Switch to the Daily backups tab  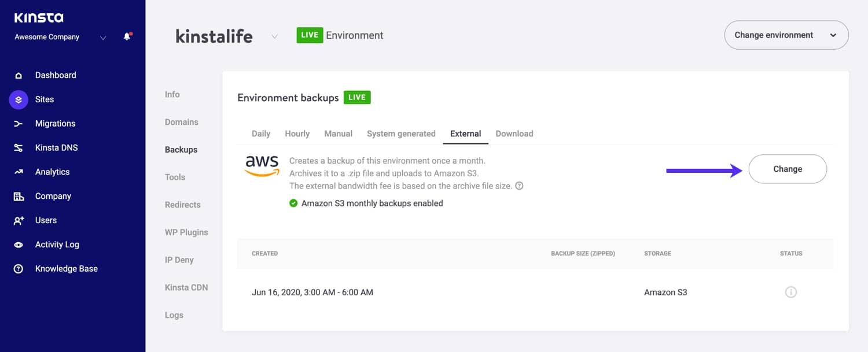pyautogui.click(x=261, y=134)
